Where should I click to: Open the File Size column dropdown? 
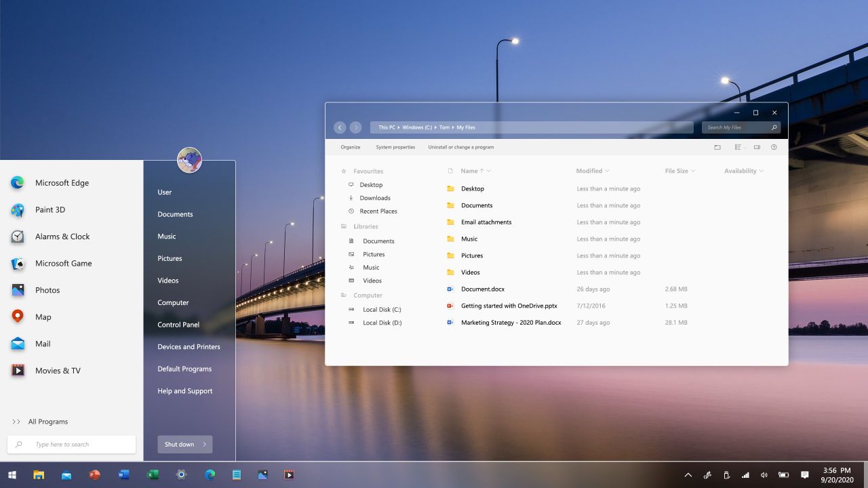692,171
